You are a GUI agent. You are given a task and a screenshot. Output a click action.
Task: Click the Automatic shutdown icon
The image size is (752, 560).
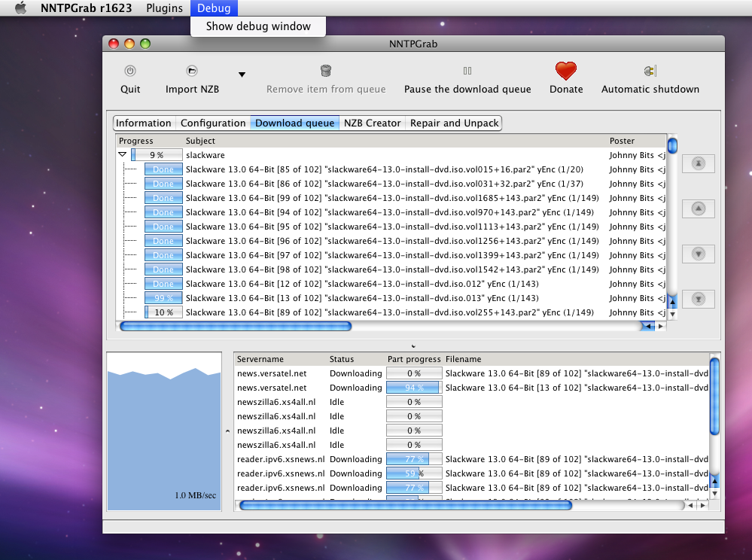pos(650,72)
